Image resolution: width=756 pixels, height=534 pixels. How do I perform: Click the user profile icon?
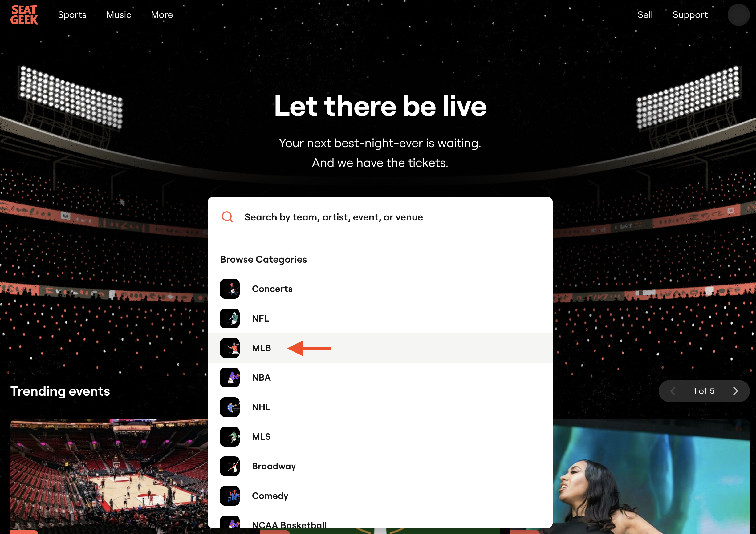click(739, 15)
